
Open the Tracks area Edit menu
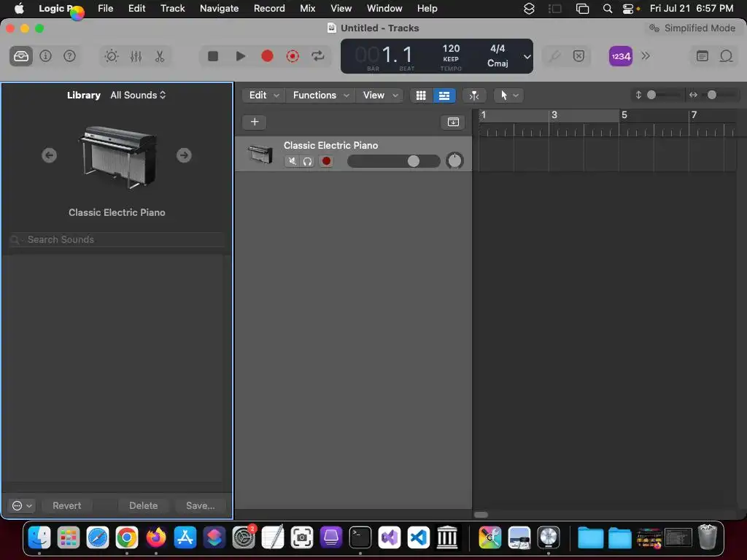263,96
